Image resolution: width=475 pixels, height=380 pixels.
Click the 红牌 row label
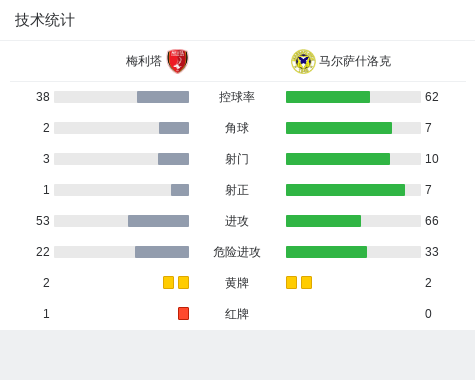coord(237,314)
